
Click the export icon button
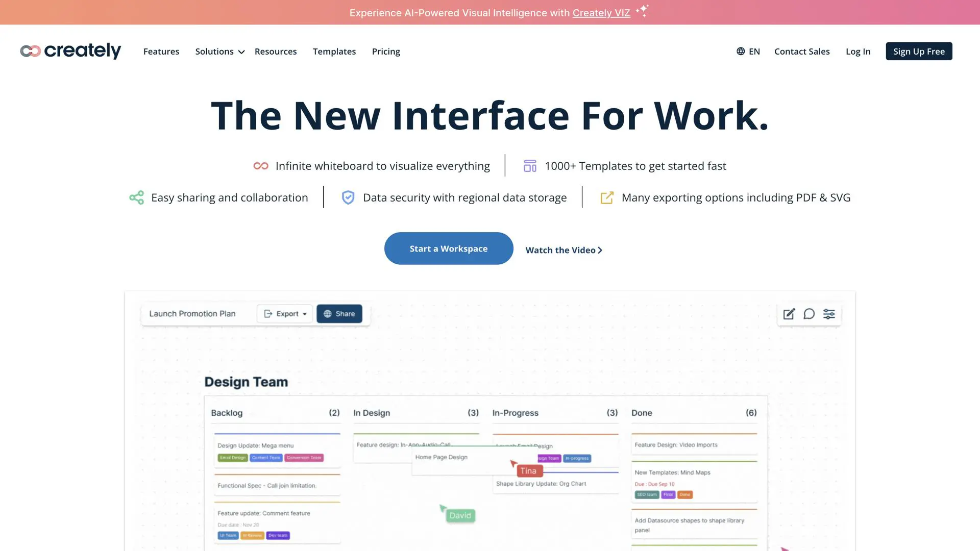tap(268, 314)
